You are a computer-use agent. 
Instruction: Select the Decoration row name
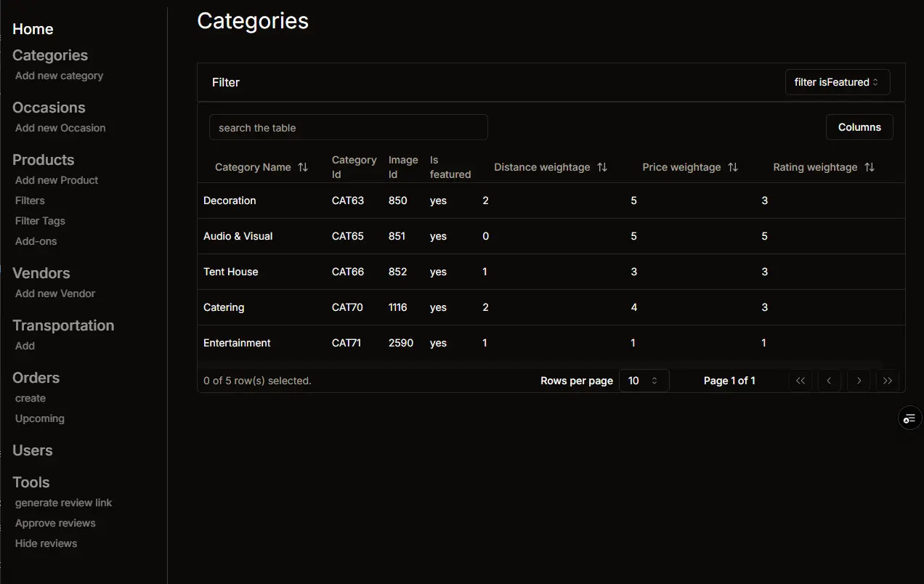click(230, 200)
